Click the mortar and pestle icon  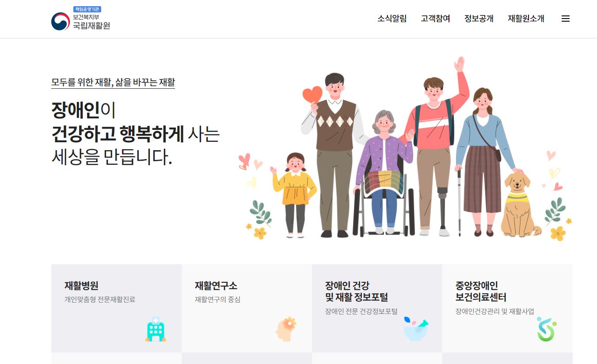416,329
